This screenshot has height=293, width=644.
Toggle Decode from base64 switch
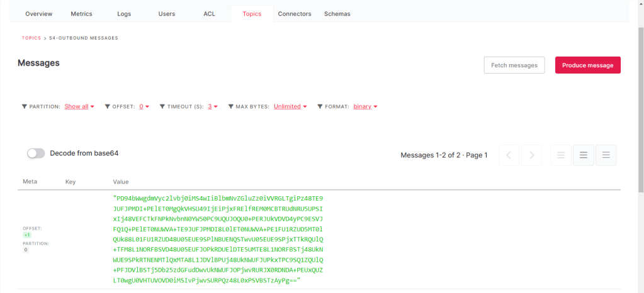(37, 153)
